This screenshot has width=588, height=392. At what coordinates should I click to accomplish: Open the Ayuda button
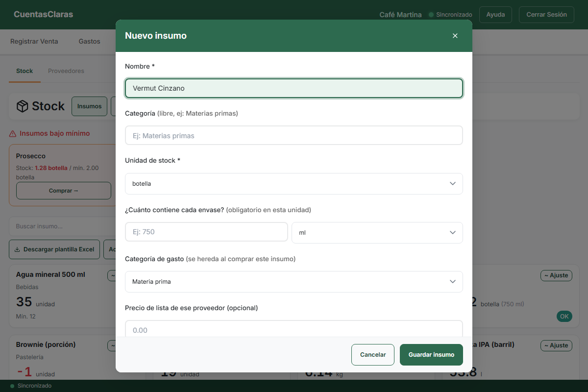click(495, 15)
